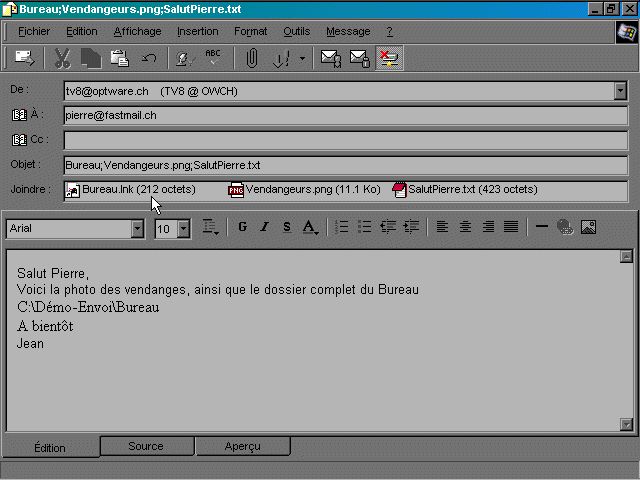Expand the De sender account dropdown
640x480 pixels.
(x=620, y=91)
